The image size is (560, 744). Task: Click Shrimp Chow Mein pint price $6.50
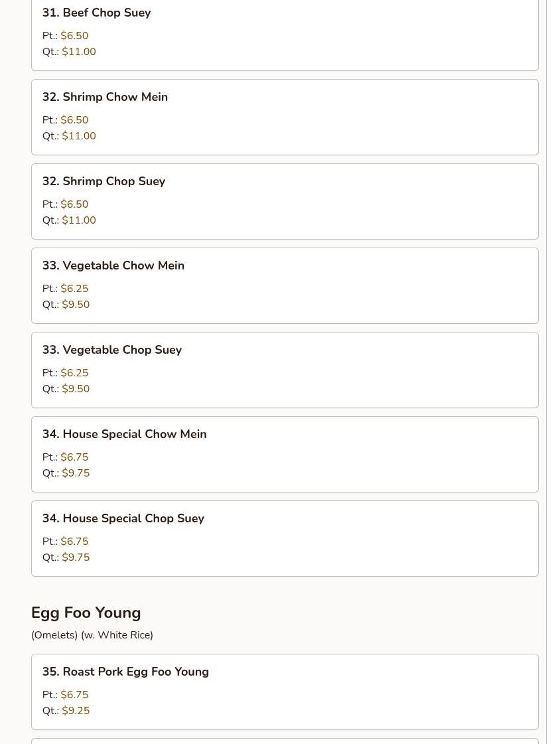pos(74,120)
